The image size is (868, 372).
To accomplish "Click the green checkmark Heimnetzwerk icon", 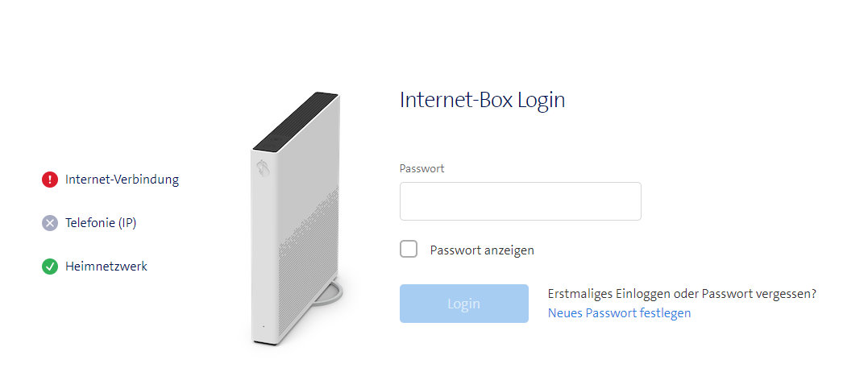I will tap(50, 267).
